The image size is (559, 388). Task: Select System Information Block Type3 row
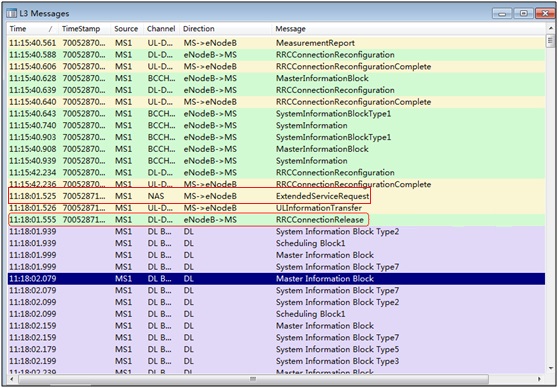point(276,361)
